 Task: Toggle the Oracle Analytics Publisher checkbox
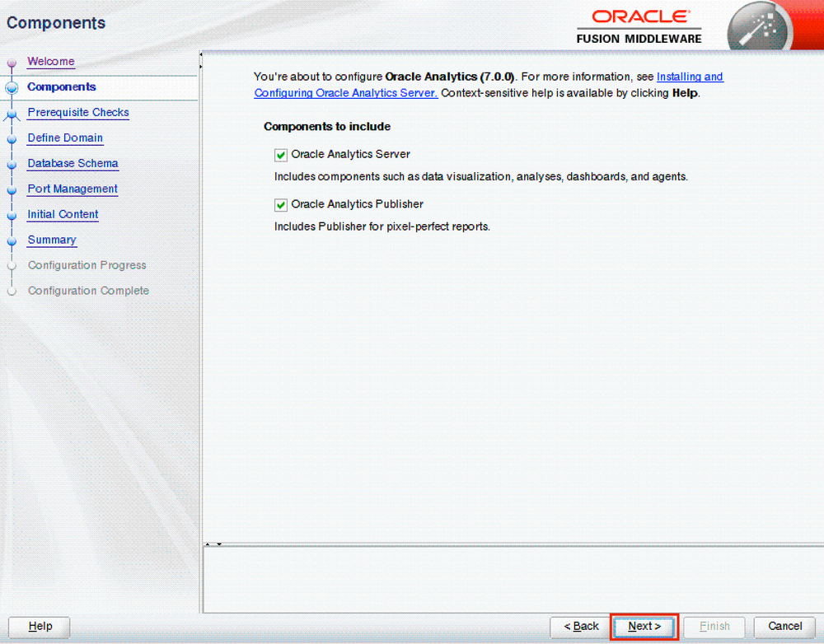tap(281, 205)
